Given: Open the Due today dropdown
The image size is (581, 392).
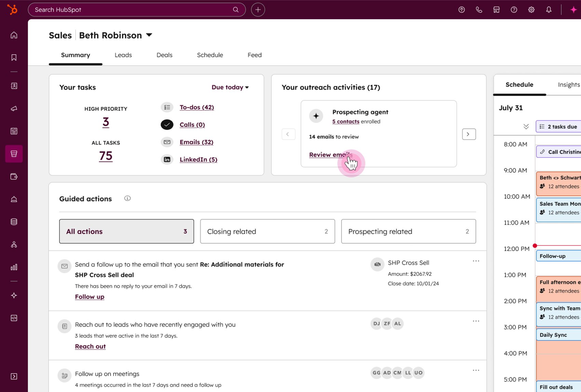Looking at the screenshot, I should point(230,87).
